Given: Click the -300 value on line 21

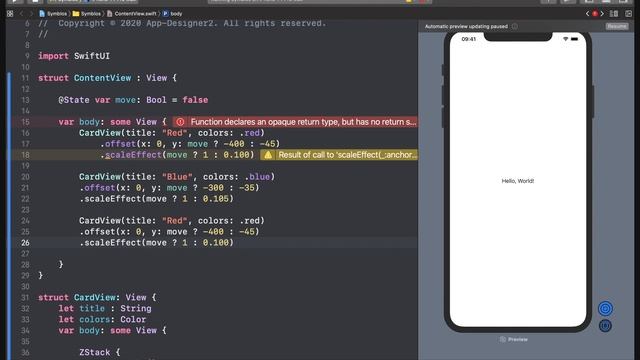Looking at the screenshot, I should [213, 188].
